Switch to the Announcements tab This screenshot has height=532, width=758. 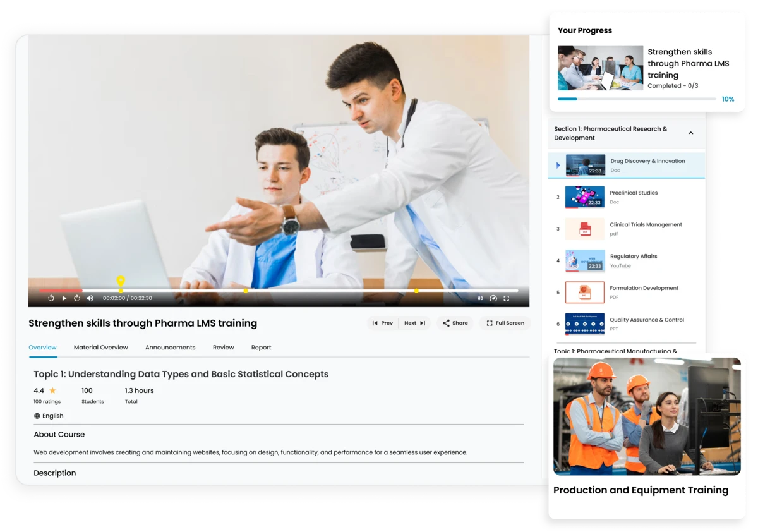tap(170, 347)
